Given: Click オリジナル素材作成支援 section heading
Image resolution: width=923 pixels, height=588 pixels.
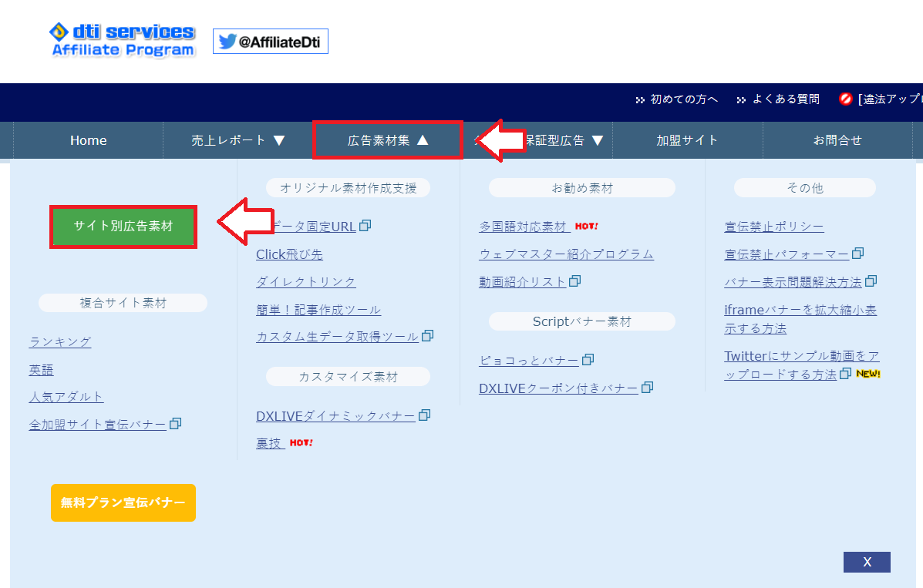Looking at the screenshot, I should [x=348, y=188].
